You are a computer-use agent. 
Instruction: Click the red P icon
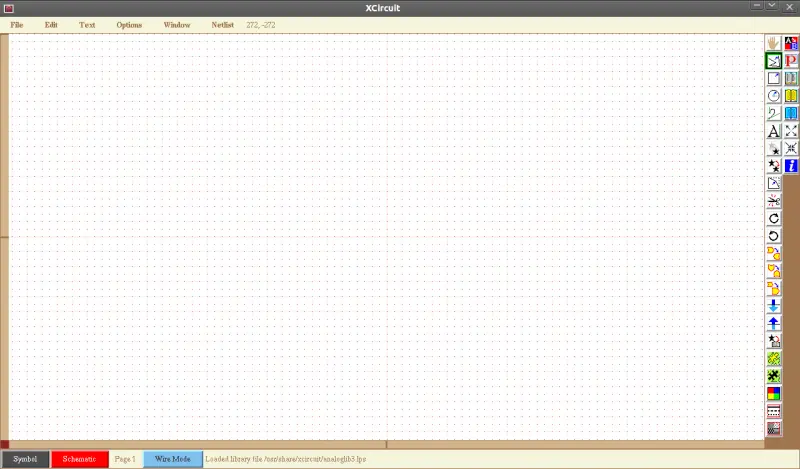(x=791, y=61)
